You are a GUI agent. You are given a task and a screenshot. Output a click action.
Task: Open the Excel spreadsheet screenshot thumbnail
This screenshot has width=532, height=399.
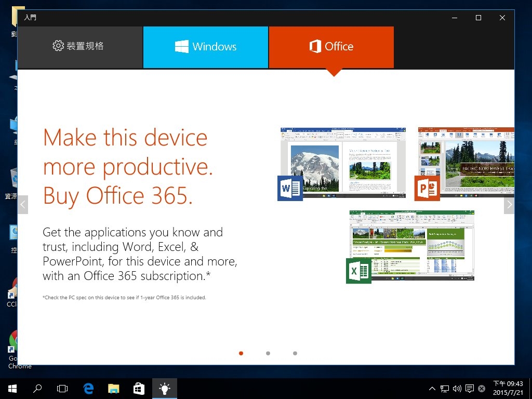coord(411,245)
